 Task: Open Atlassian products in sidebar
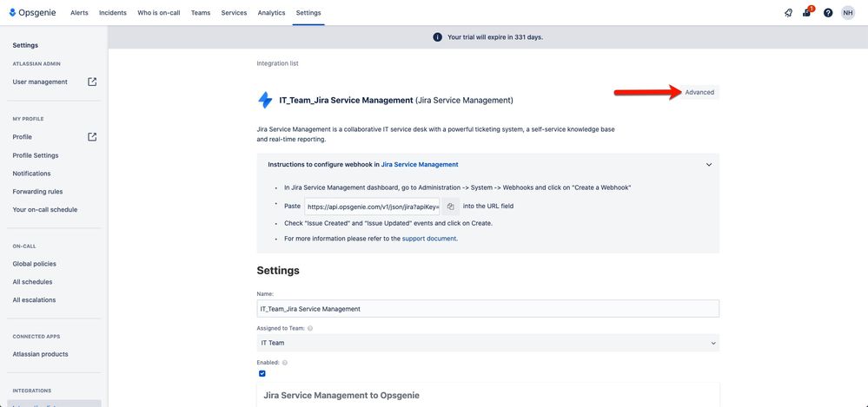tap(41, 354)
